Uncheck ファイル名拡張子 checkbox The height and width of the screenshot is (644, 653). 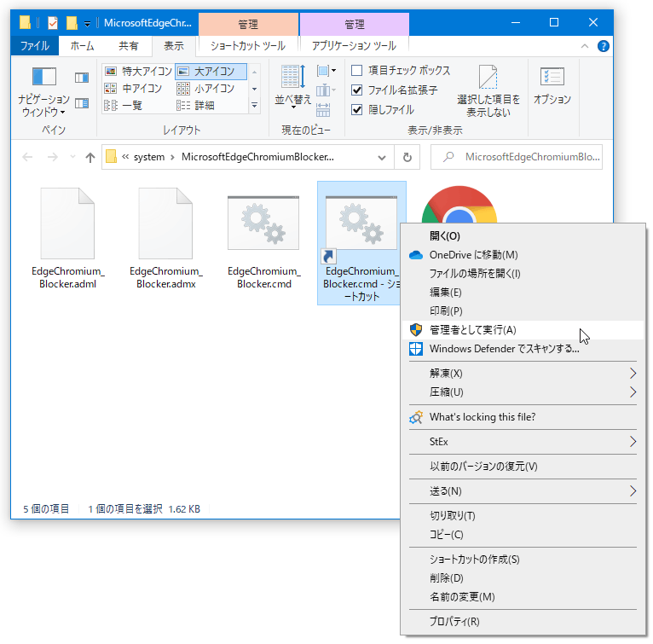click(x=357, y=90)
